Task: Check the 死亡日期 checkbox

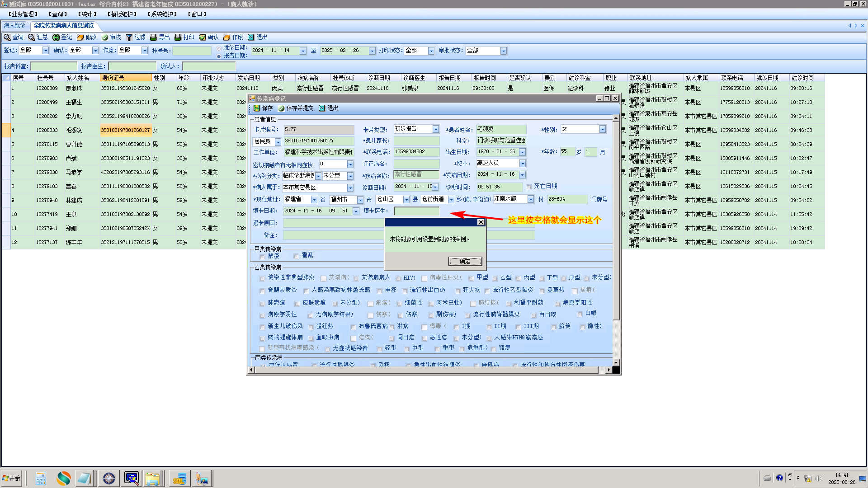Action: (x=528, y=187)
